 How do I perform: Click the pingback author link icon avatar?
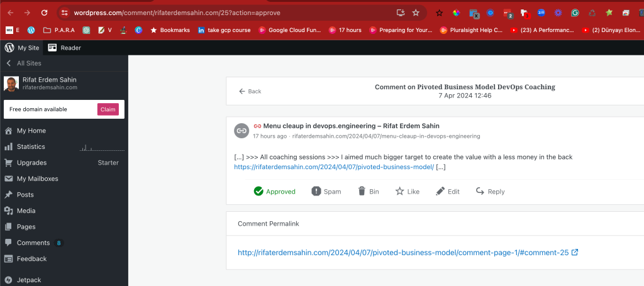(241, 131)
